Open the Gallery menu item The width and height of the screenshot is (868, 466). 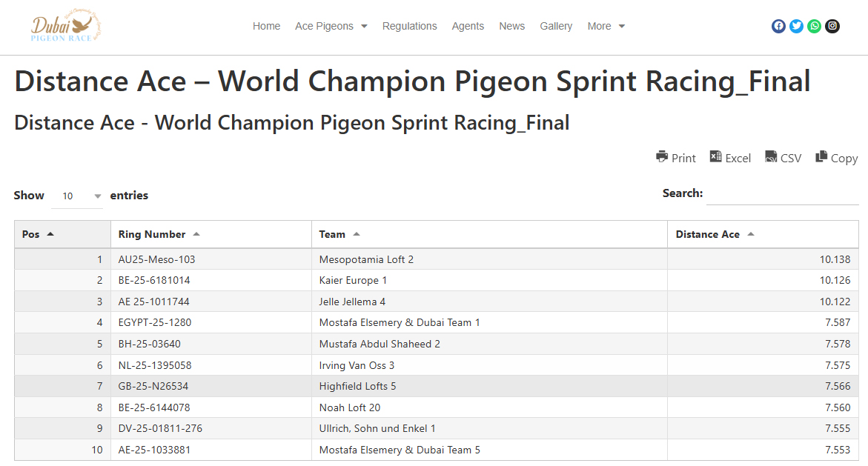click(556, 26)
